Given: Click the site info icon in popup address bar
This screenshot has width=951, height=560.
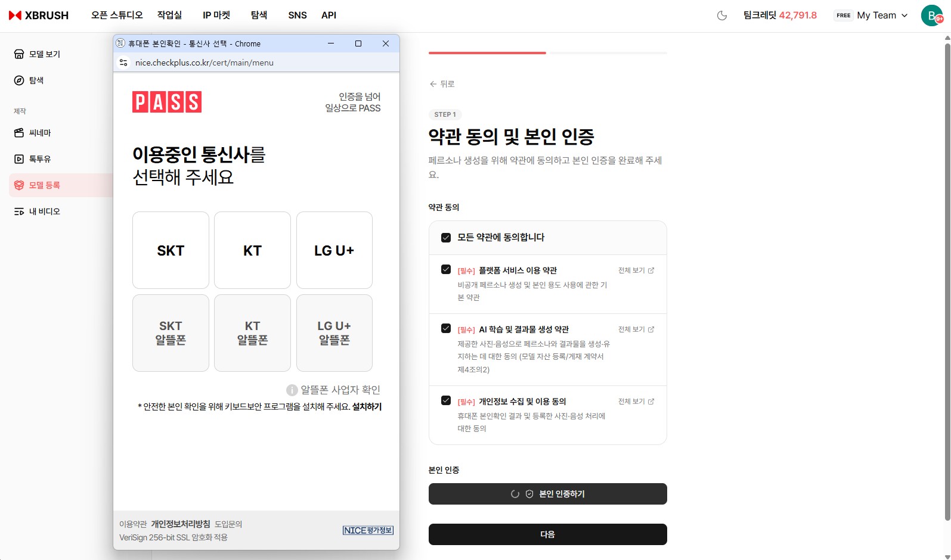Looking at the screenshot, I should click(x=123, y=63).
